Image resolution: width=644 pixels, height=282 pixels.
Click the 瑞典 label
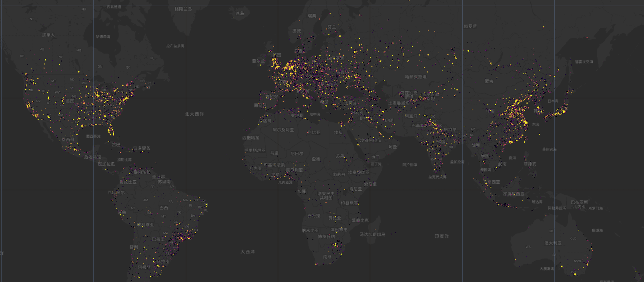312,16
